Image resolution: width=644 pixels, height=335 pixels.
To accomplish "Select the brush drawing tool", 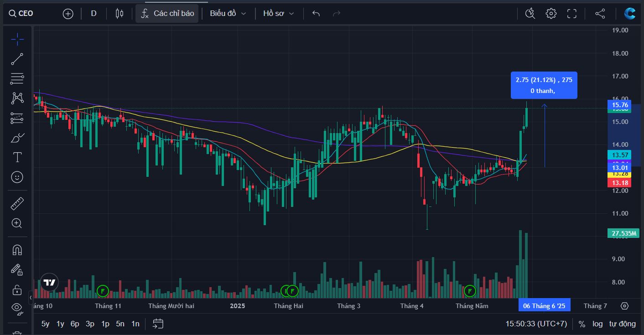I will [17, 138].
